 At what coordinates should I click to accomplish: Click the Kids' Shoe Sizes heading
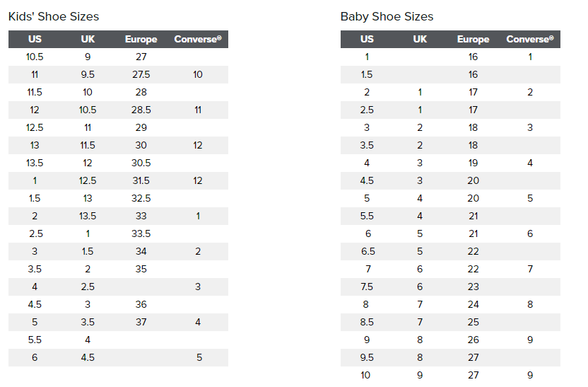(54, 16)
